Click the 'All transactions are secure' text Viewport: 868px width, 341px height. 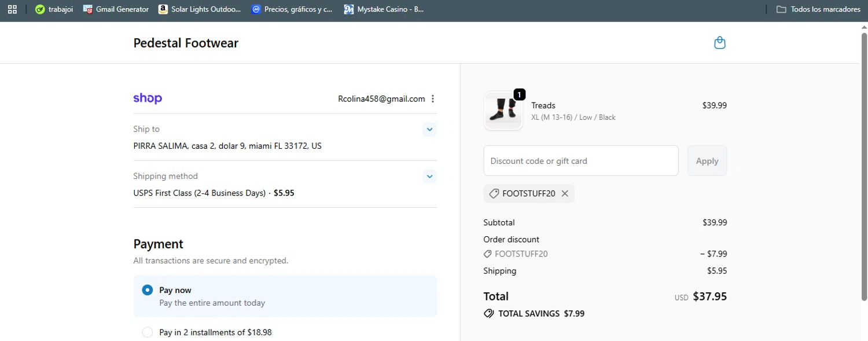(211, 261)
